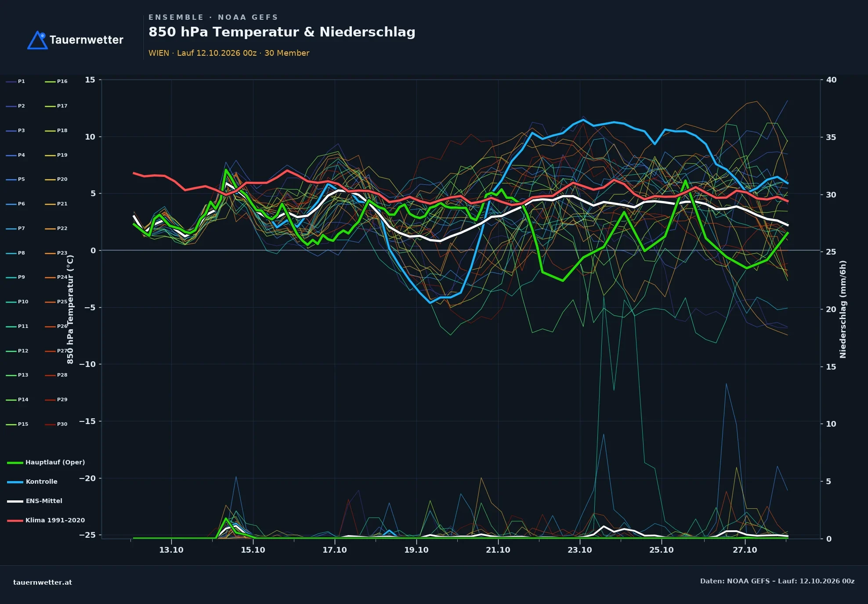Select the P15 legend entry
The height and width of the screenshot is (604, 868).
click(x=17, y=424)
